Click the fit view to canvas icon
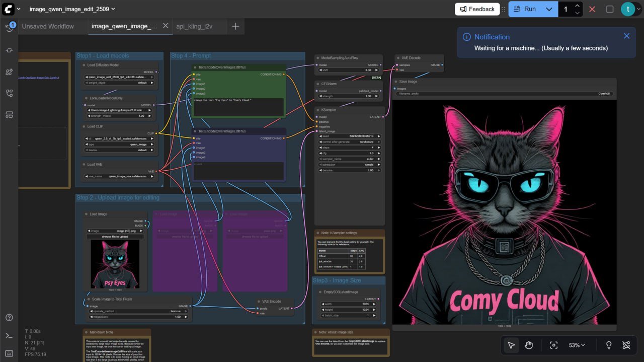 pyautogui.click(x=554, y=345)
